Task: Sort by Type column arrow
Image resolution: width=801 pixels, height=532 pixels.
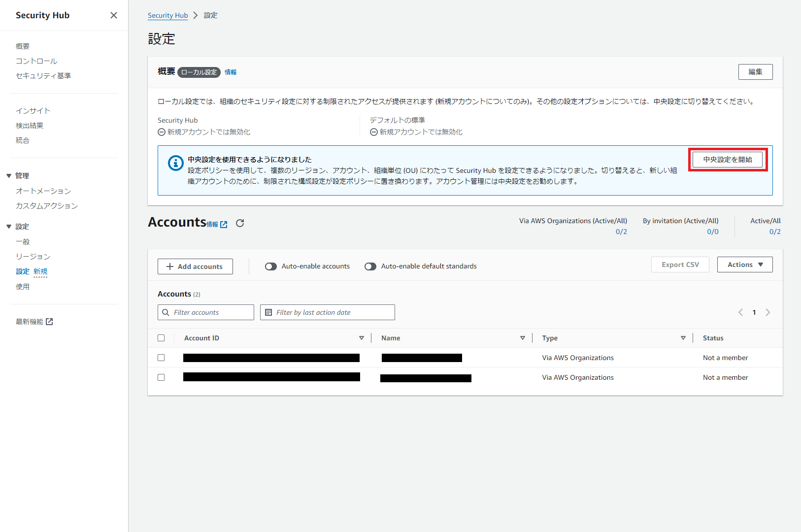Action: [683, 338]
